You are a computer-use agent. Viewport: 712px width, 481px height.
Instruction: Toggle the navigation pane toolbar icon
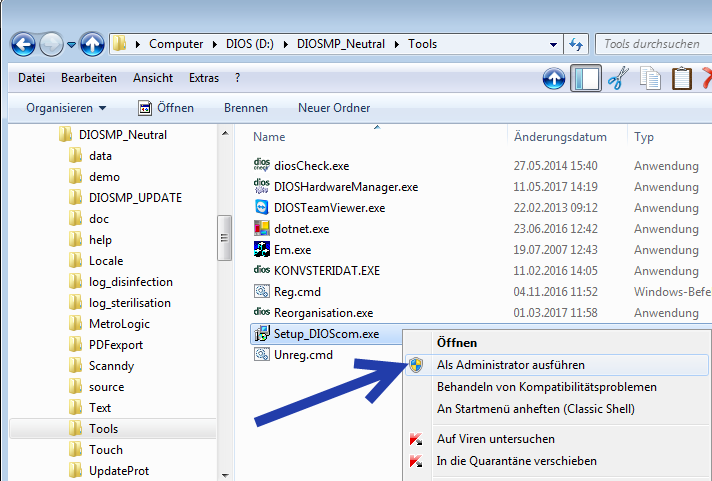click(586, 78)
